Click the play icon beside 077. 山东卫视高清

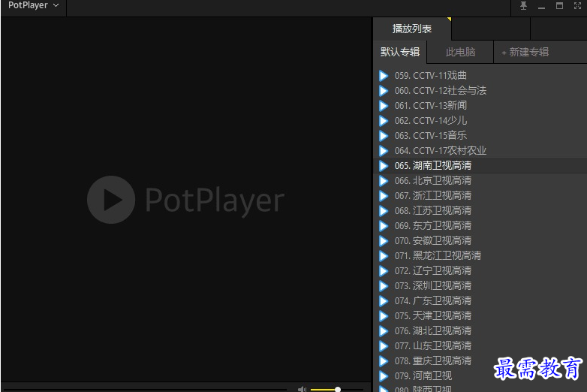[384, 346]
